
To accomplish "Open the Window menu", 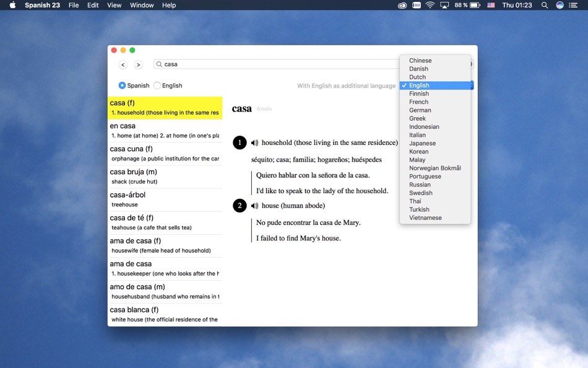I will 142,5.
